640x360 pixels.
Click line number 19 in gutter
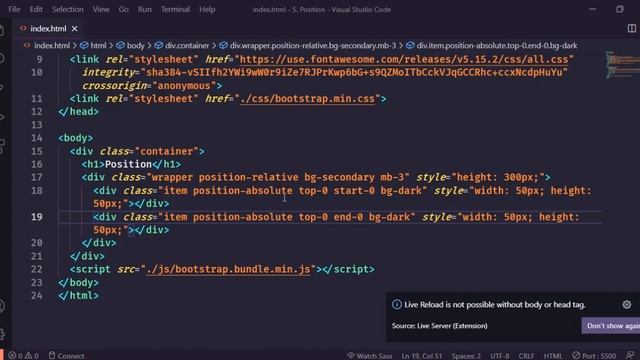[37, 217]
